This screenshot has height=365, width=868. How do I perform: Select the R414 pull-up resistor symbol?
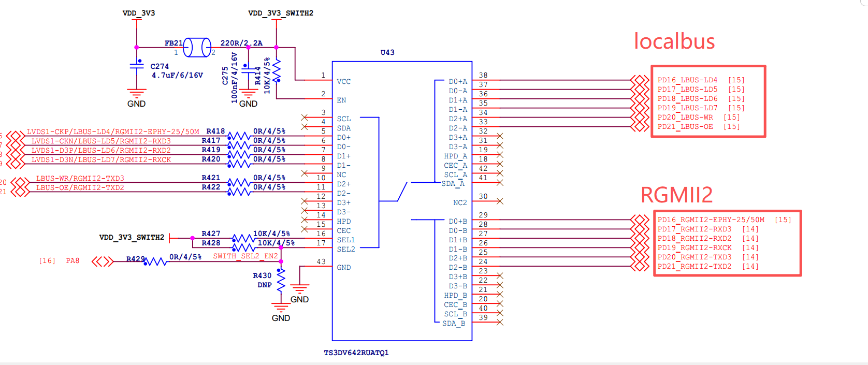[x=277, y=71]
